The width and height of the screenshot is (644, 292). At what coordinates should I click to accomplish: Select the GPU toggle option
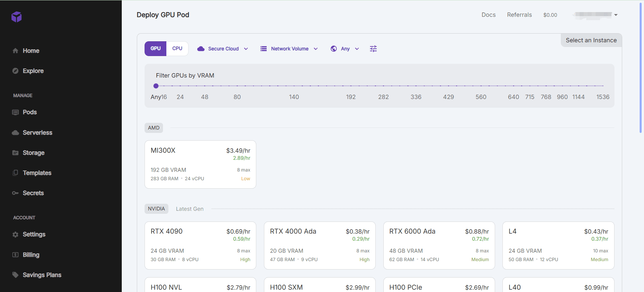(155, 49)
